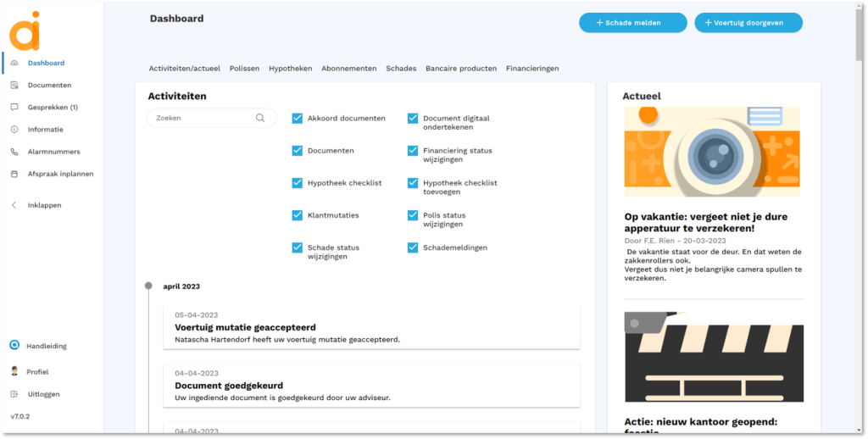This screenshot has width=868, height=439.
Task: Open the Schades tab
Action: pyautogui.click(x=401, y=69)
